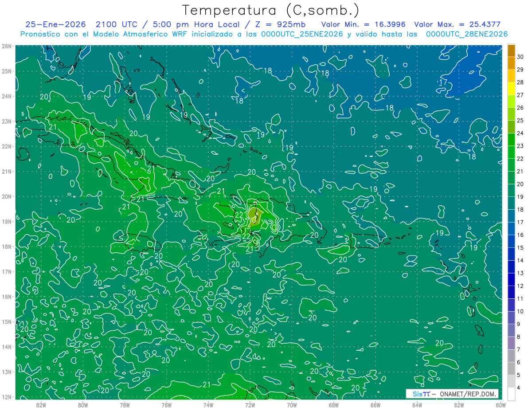Click the title 'Temperatura (C,somb.)'

tap(270, 11)
